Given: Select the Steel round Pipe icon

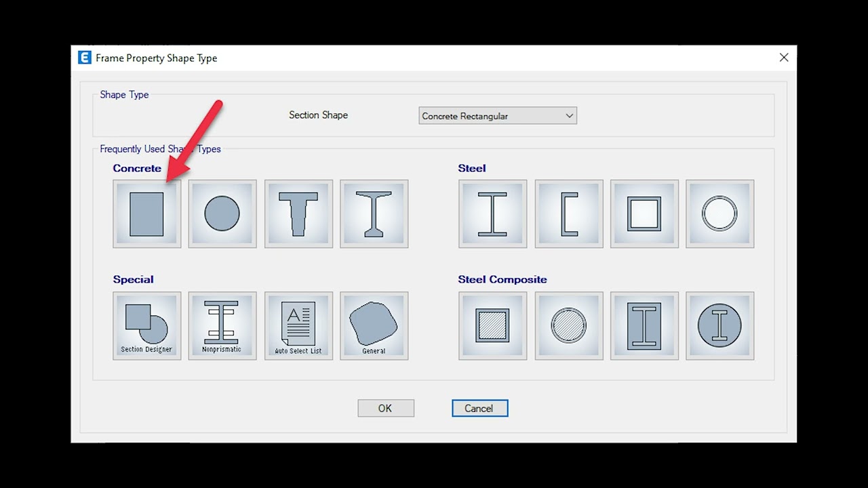Looking at the screenshot, I should coord(719,213).
